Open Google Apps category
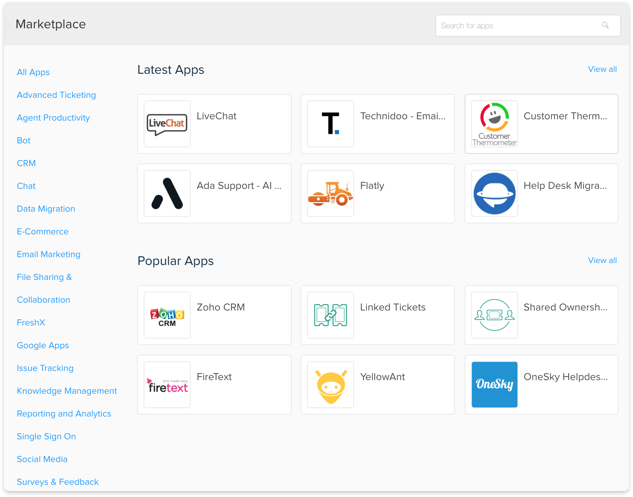The height and width of the screenshot is (497, 633). pos(43,346)
